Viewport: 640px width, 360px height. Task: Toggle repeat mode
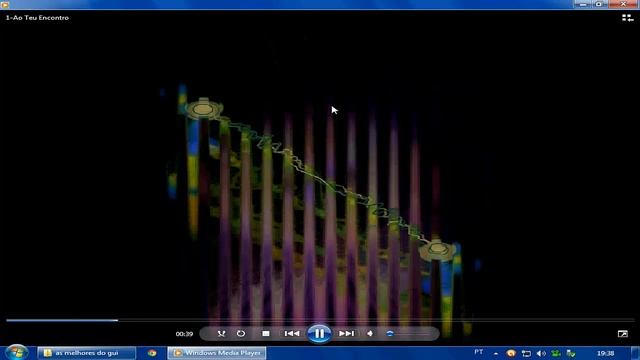(241, 334)
